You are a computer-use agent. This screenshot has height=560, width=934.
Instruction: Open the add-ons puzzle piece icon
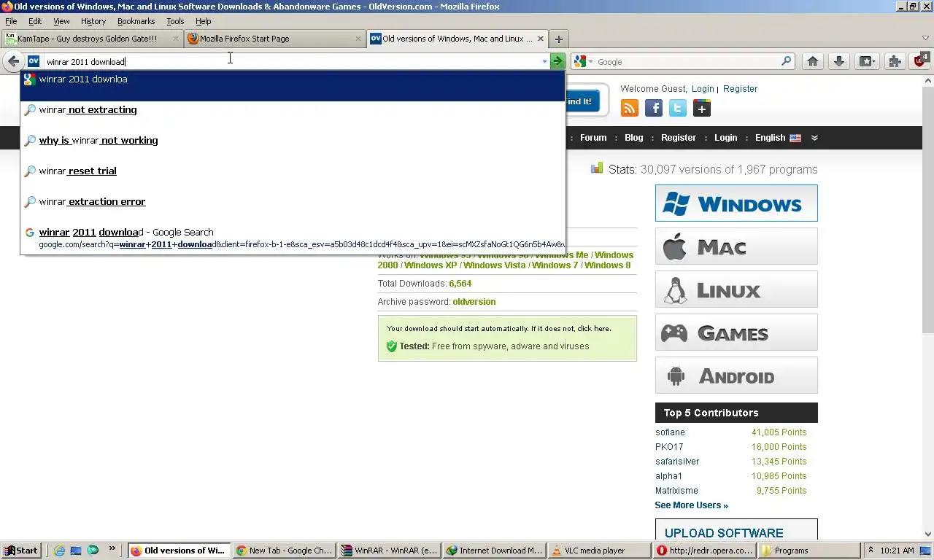(x=895, y=62)
